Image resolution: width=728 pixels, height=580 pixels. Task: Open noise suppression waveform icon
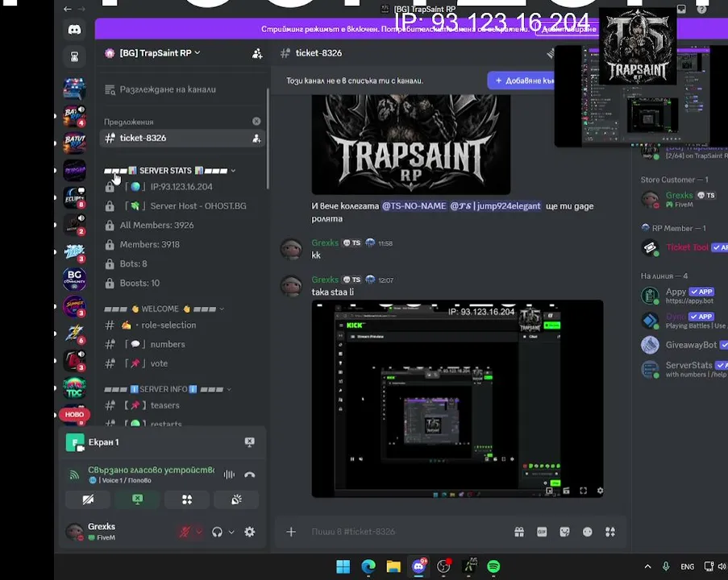pos(229,474)
